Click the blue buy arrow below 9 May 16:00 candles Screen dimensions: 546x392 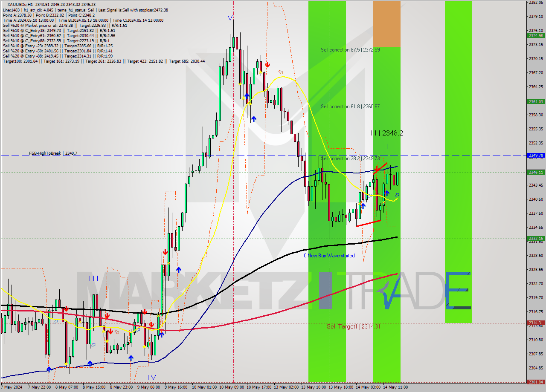pos(179,270)
